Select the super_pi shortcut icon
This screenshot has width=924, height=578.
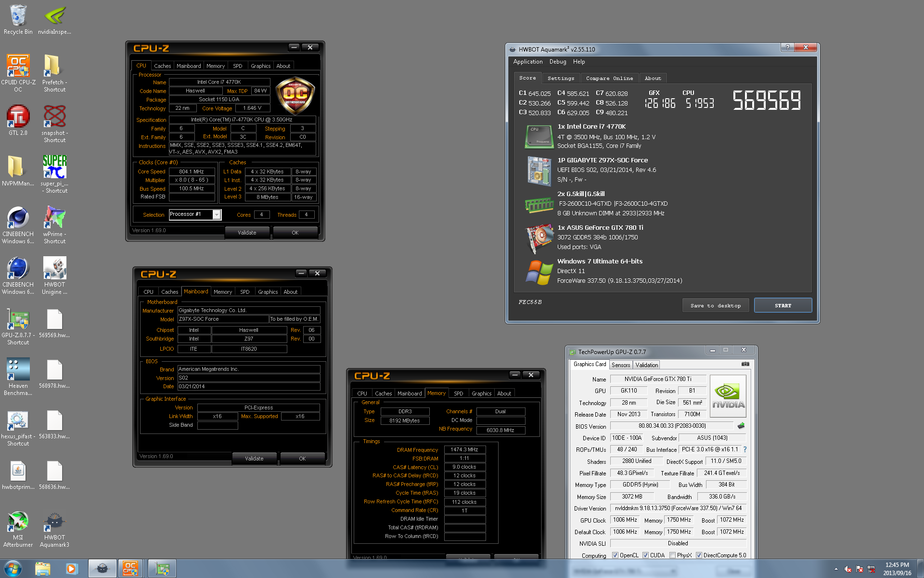tap(54, 174)
